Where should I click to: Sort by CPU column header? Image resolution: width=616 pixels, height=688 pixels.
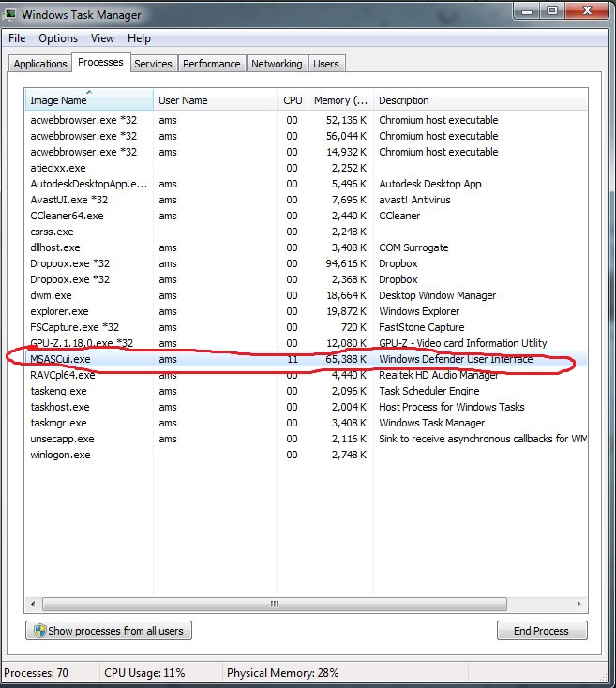293,100
